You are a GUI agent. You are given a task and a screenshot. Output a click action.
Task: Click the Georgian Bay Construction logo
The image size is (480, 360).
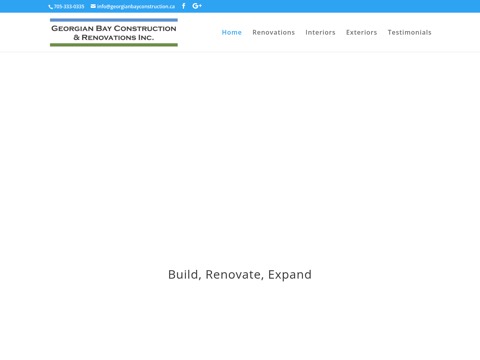pos(114,32)
